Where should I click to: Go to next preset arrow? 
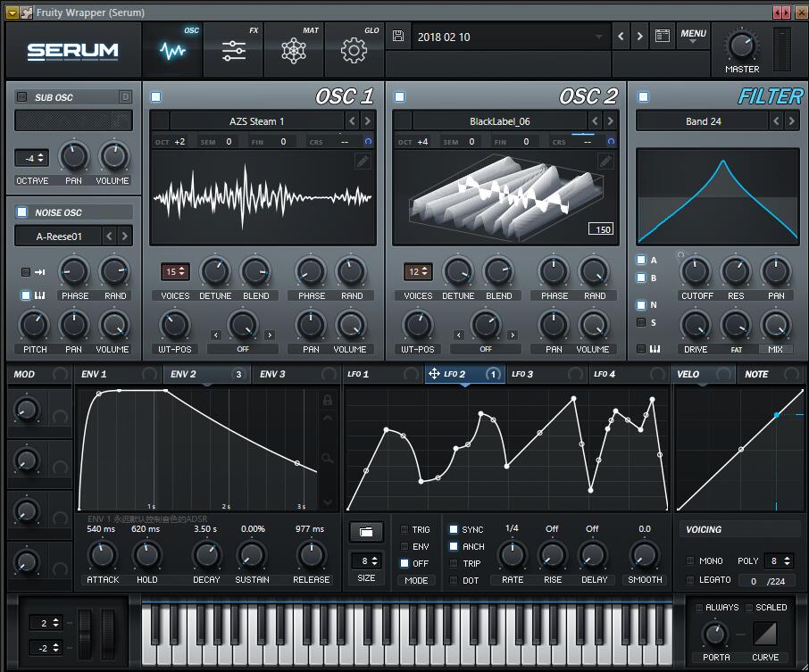click(639, 36)
